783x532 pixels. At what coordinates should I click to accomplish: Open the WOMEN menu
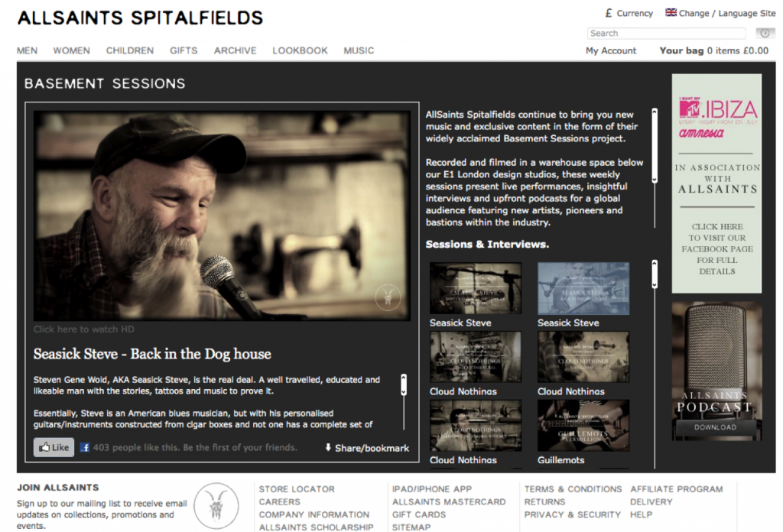(x=71, y=50)
